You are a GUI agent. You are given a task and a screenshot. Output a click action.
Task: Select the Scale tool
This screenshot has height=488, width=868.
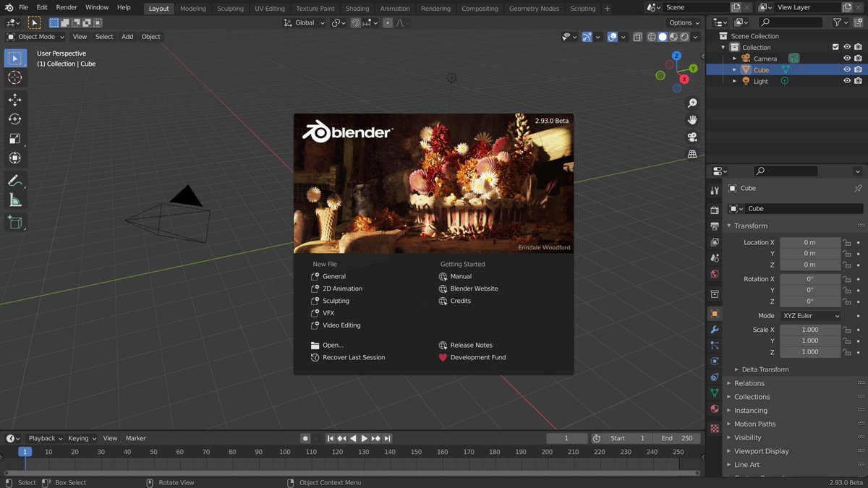pyautogui.click(x=14, y=139)
